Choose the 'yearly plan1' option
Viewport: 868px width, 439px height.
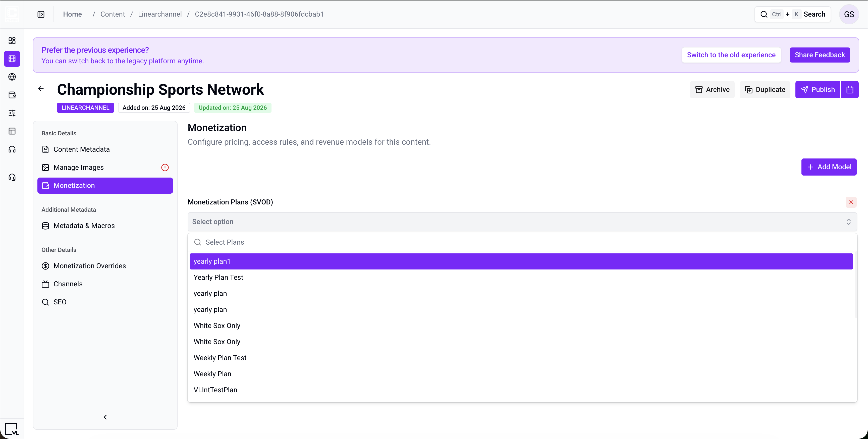521,261
